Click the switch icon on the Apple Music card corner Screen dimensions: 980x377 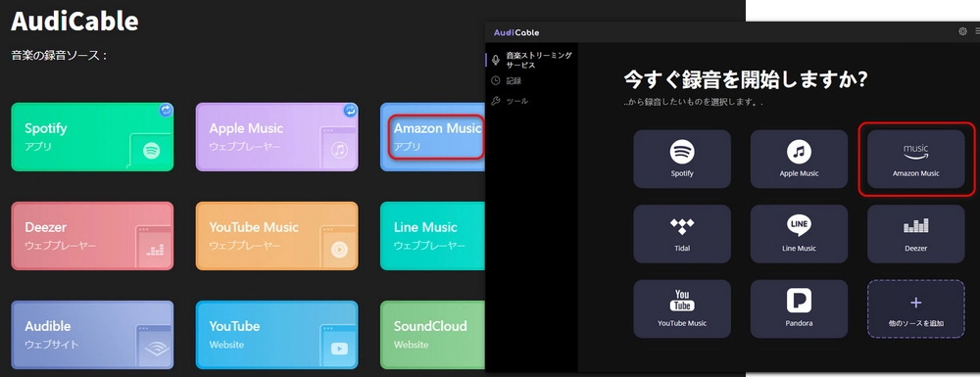350,111
